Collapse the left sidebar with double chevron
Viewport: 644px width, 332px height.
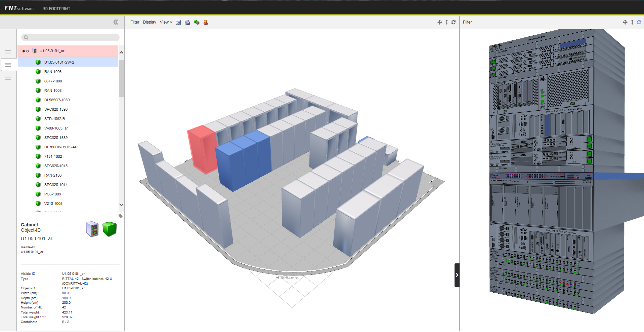116,22
